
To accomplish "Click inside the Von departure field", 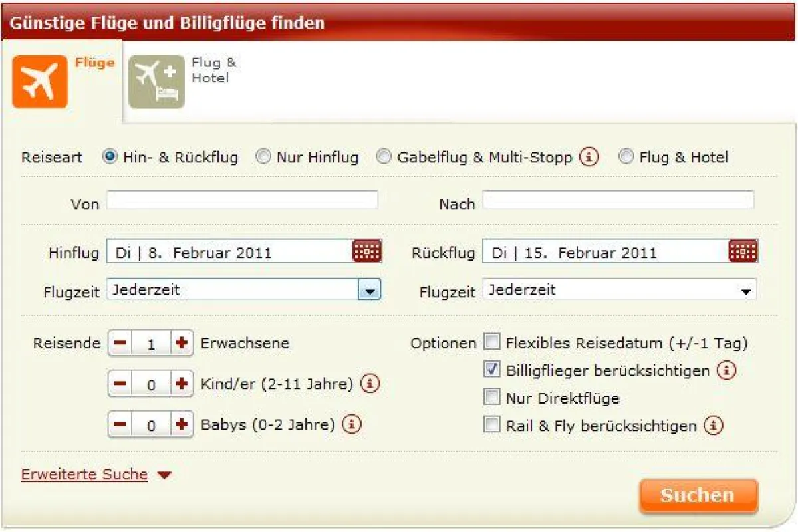I will [x=243, y=199].
